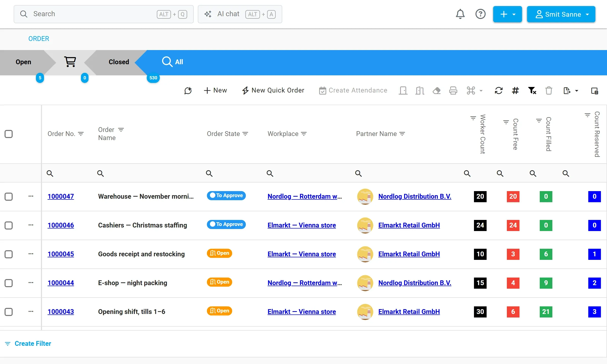Clear filters with the funnel-x icon

pos(532,90)
